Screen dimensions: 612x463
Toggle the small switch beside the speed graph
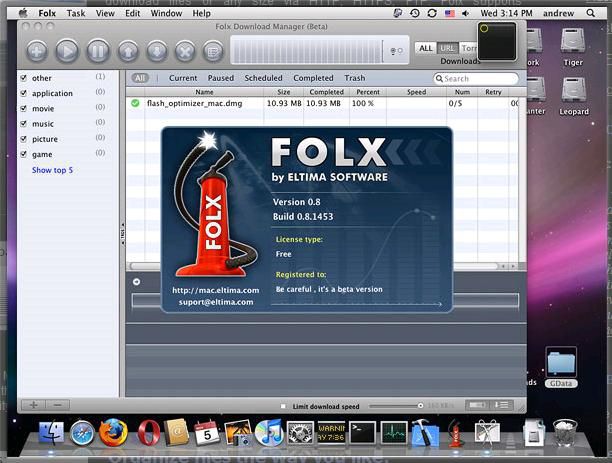click(x=397, y=51)
